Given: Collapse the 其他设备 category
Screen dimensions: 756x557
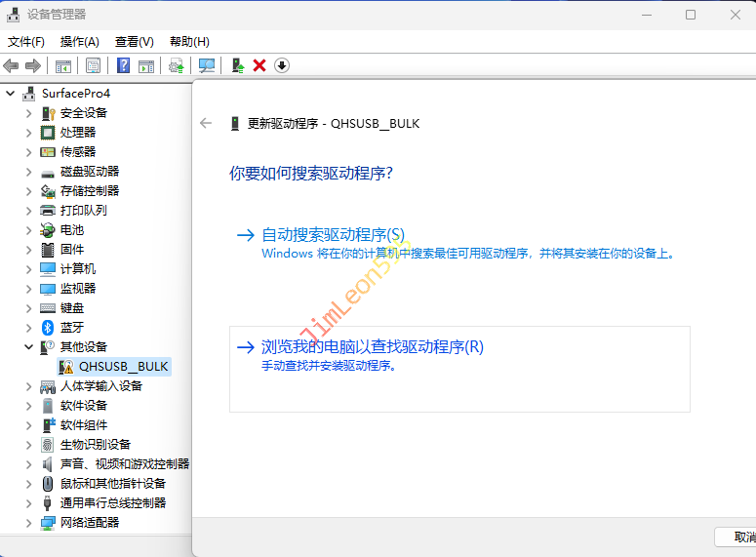Looking at the screenshot, I should 28,346.
